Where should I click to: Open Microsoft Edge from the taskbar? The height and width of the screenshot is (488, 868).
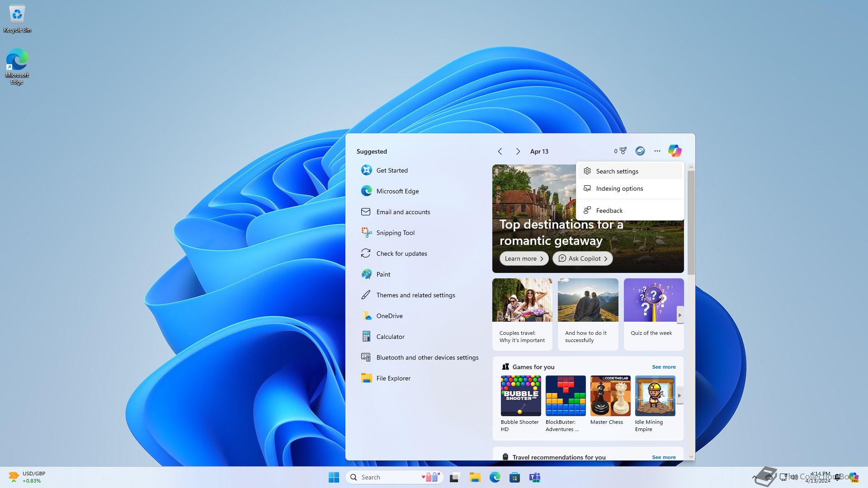tap(495, 477)
